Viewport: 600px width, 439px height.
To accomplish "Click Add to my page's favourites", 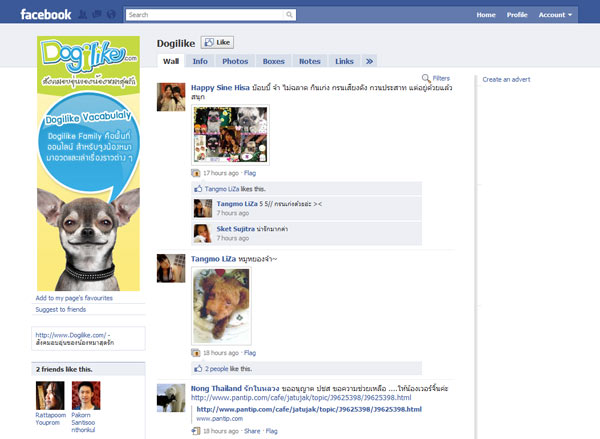I will click(x=74, y=298).
